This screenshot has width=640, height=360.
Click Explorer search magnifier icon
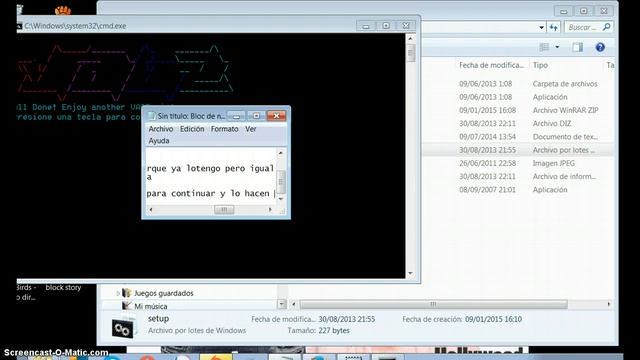(607, 27)
